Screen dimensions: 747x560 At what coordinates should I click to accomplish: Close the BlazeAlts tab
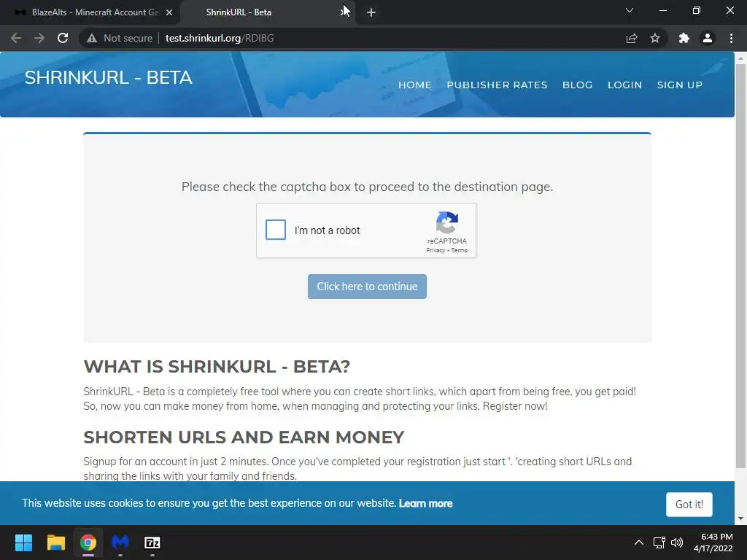(x=169, y=12)
